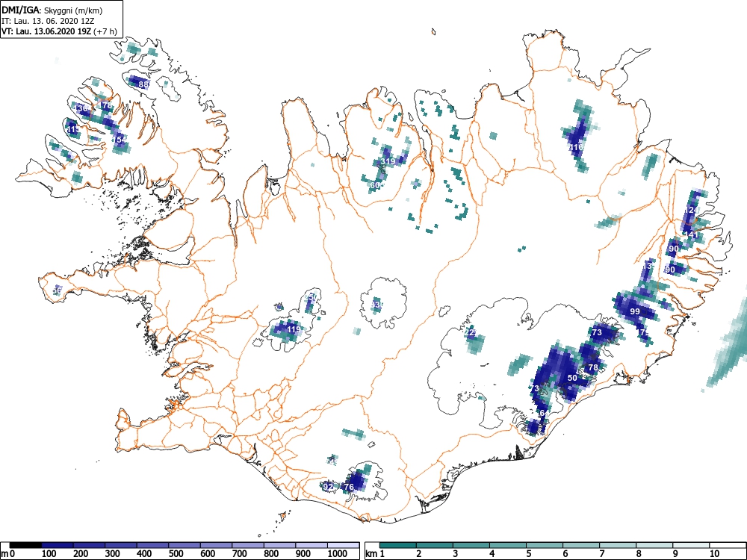The image size is (747, 560).
Task: Select the 500–600 m lavender legend swatch
Action: click(x=185, y=545)
